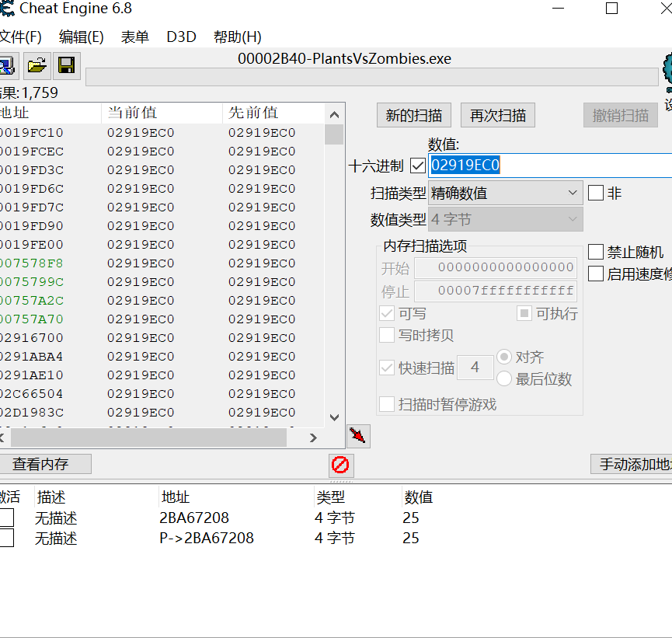This screenshot has width=672, height=638.
Task: Toggle the 写时拷贝 checkbox
Action: coord(387,335)
